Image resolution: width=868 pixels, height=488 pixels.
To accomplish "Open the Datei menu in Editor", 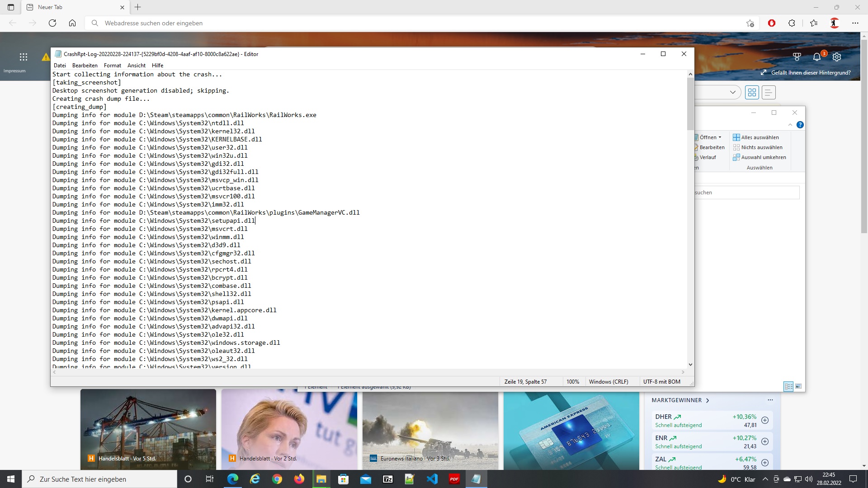I will click(60, 66).
